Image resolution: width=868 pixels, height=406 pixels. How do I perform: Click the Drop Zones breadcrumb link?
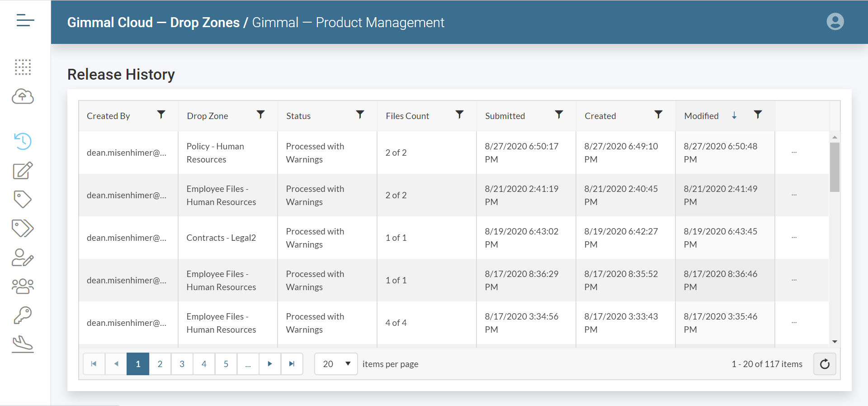point(205,22)
